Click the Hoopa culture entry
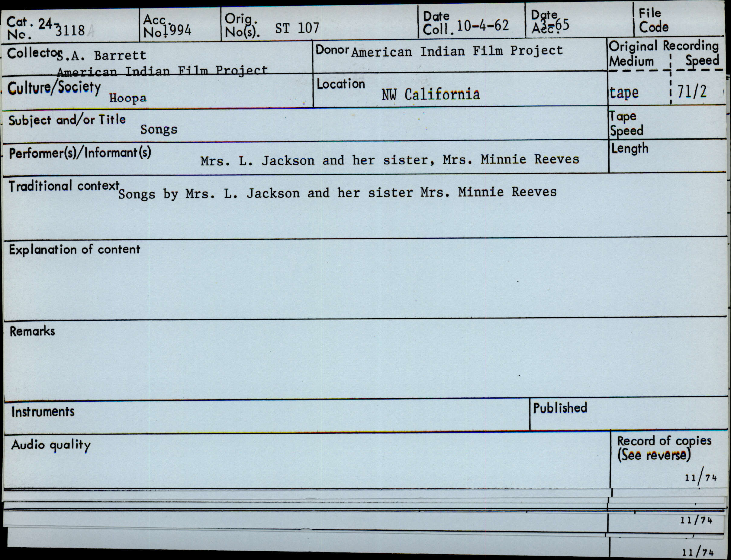This screenshot has height=560, width=731. (127, 98)
